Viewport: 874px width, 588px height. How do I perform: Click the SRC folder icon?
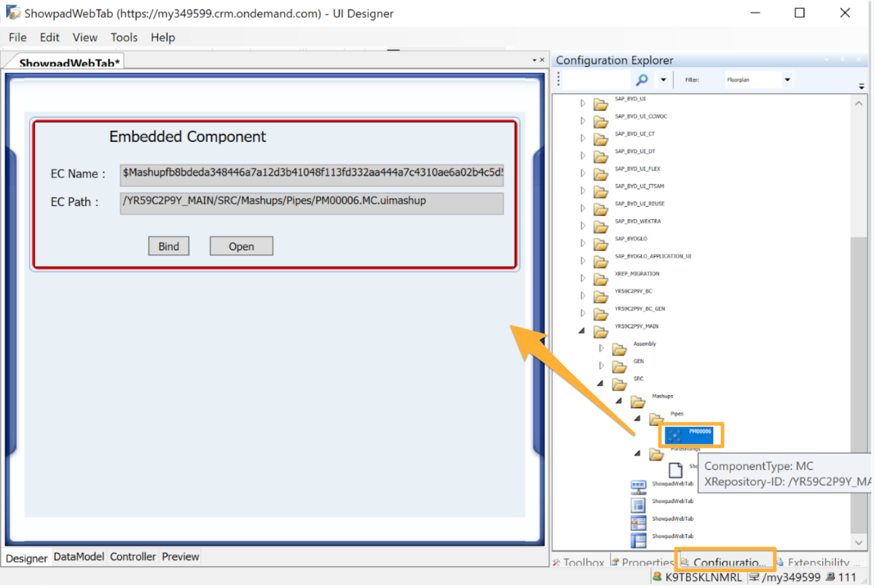click(619, 384)
